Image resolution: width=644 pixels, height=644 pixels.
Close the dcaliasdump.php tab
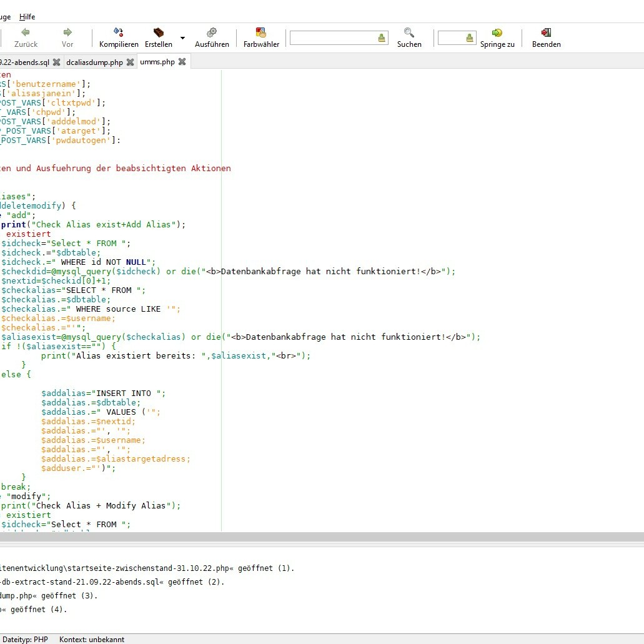pos(130,62)
